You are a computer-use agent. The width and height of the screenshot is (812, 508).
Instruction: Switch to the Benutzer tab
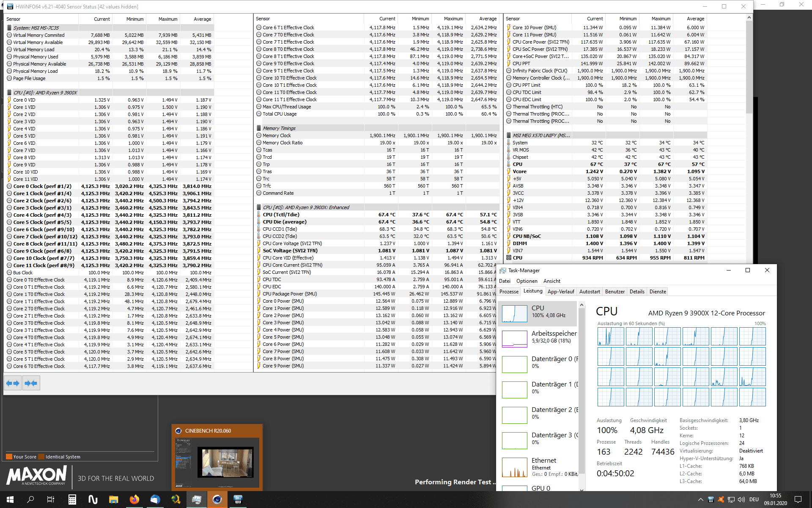[614, 292]
